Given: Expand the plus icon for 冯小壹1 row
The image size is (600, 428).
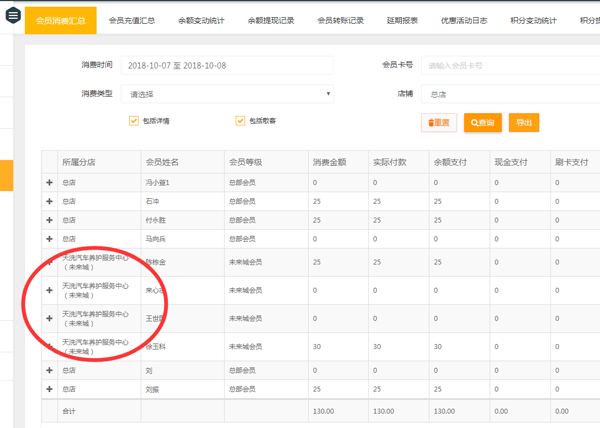Looking at the screenshot, I should 50,182.
